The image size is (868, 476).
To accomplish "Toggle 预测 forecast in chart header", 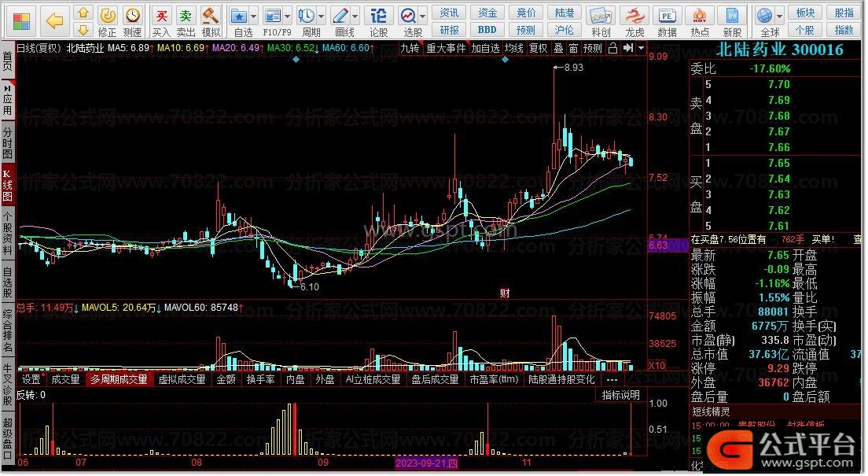I will (592, 49).
